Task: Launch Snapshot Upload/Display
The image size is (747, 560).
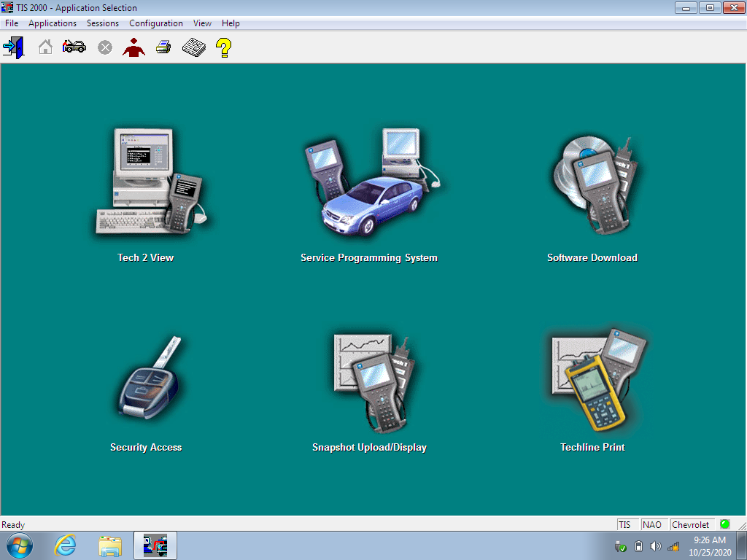Action: click(368, 379)
